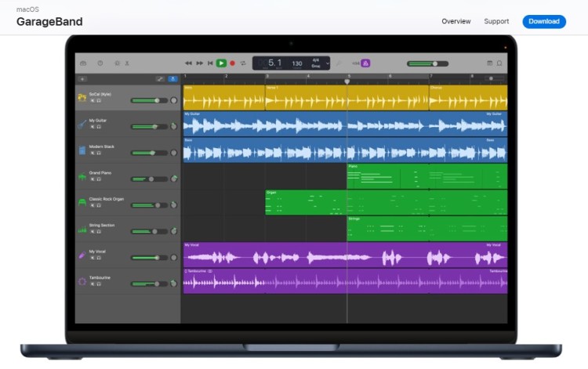This screenshot has height=369, width=588.
Task: Select the green Organ MIDI region
Action: click(x=387, y=203)
